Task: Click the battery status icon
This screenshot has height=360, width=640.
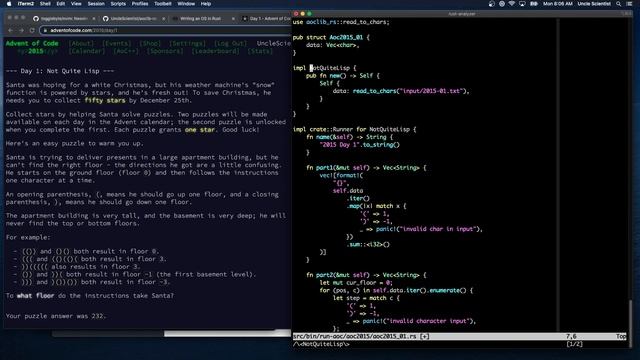Action: (x=533, y=4)
